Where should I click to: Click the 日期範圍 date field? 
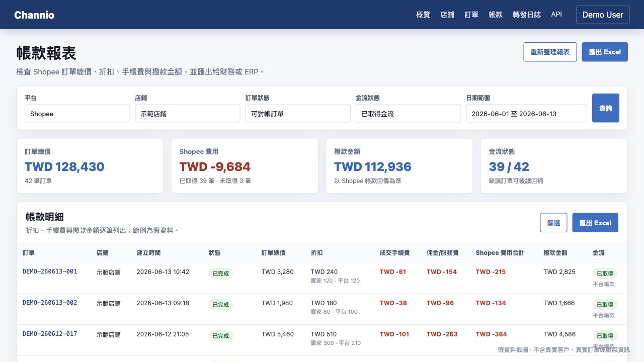(x=526, y=114)
